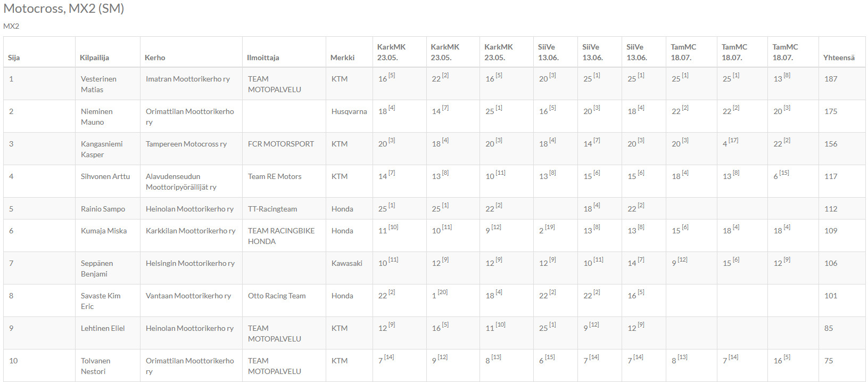
Task: Click the first SiiVe 13.06. header
Action: [x=548, y=52]
